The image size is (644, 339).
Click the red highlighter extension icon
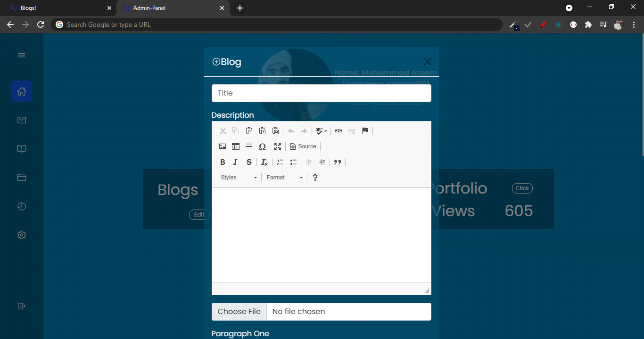click(x=543, y=24)
